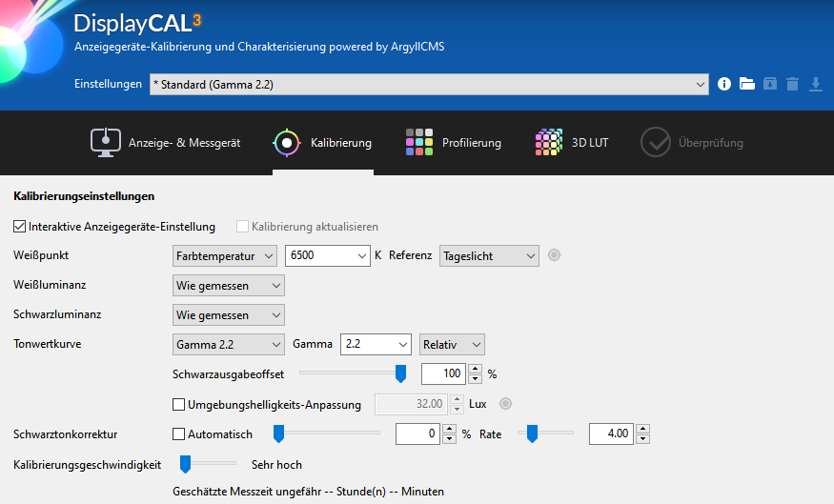The width and height of the screenshot is (834, 504).
Task: Open the load settings folder icon
Action: coord(746,84)
